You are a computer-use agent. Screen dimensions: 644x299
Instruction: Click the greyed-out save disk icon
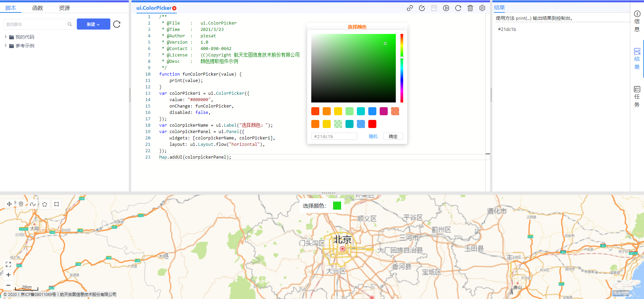[x=434, y=8]
